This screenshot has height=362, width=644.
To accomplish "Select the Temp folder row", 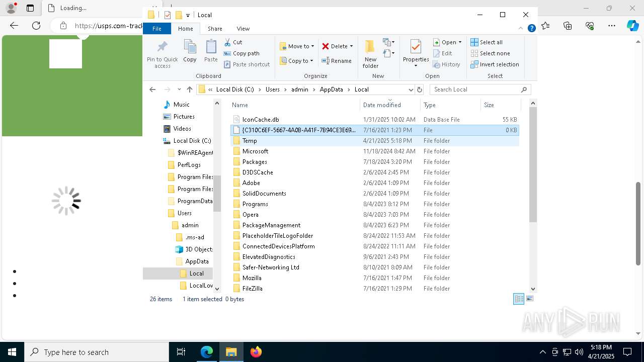I will [375, 141].
